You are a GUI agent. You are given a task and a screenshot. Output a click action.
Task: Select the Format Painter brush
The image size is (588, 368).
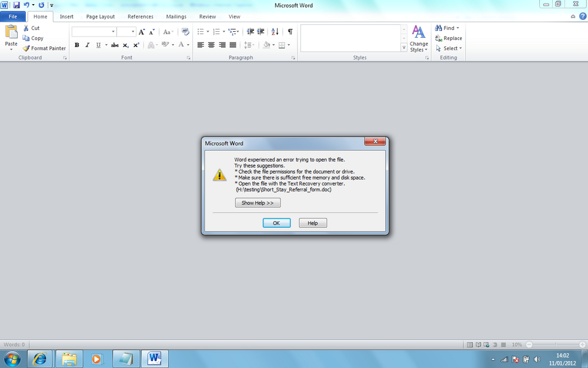(26, 48)
